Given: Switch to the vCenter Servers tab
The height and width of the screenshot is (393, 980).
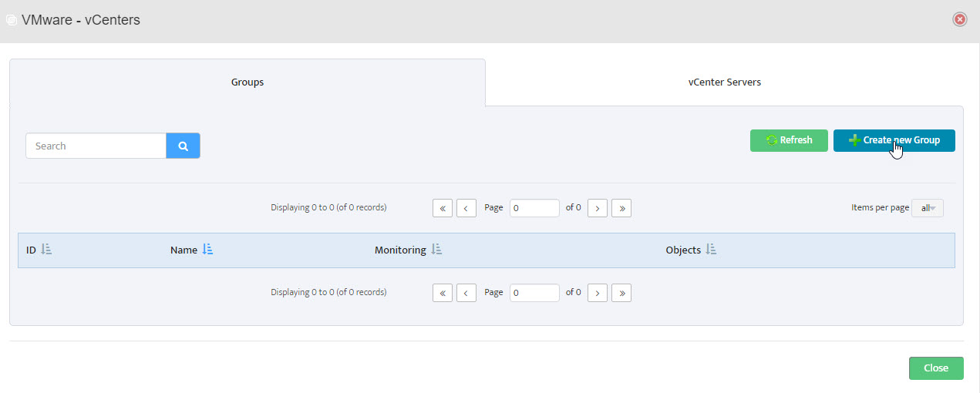Looking at the screenshot, I should coord(725,82).
